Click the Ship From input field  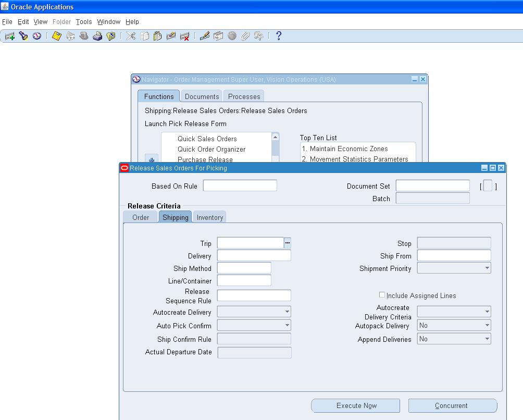click(x=454, y=255)
